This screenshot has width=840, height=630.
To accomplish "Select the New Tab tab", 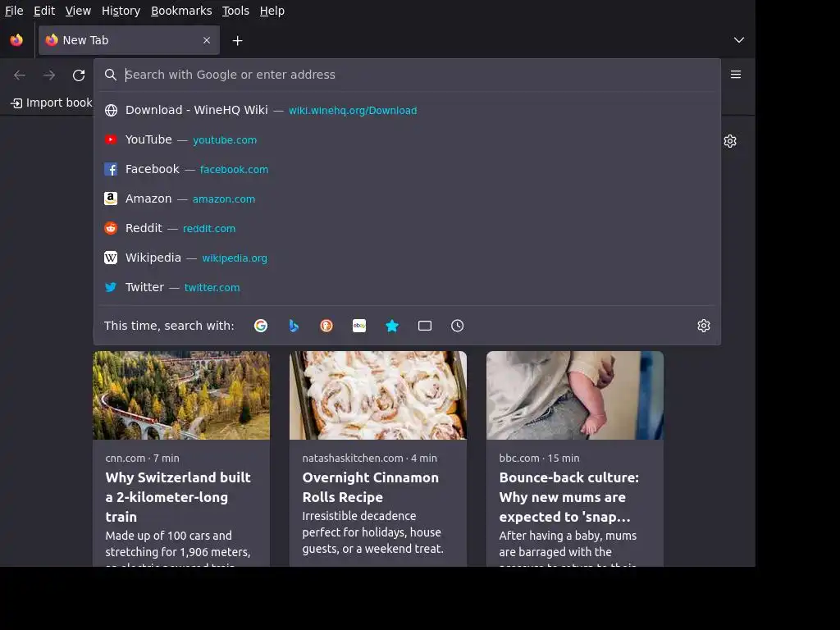I will pyautogui.click(x=129, y=40).
